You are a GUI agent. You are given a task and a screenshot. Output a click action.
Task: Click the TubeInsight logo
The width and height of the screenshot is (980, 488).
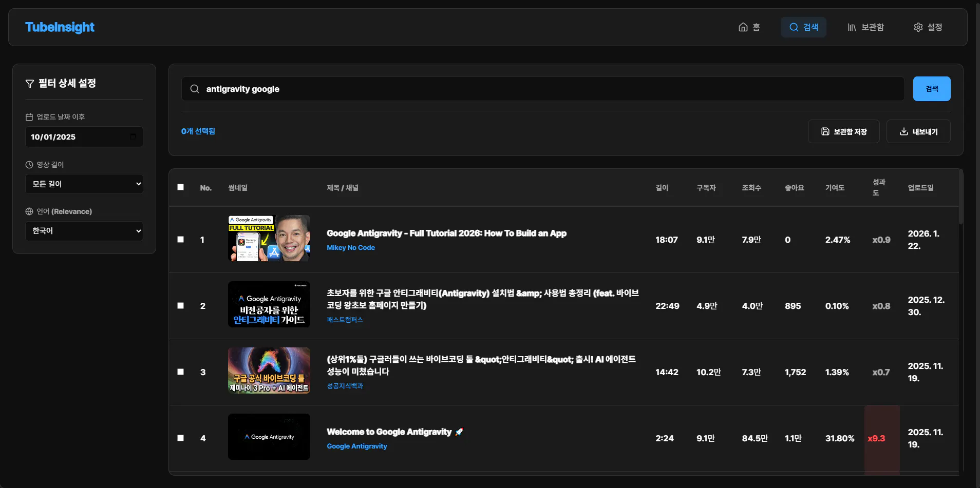pyautogui.click(x=60, y=27)
